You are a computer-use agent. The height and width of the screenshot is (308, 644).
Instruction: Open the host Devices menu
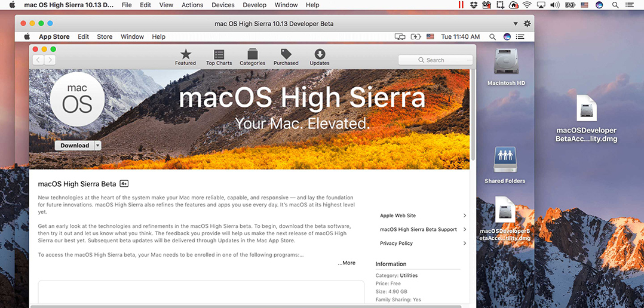(x=223, y=5)
